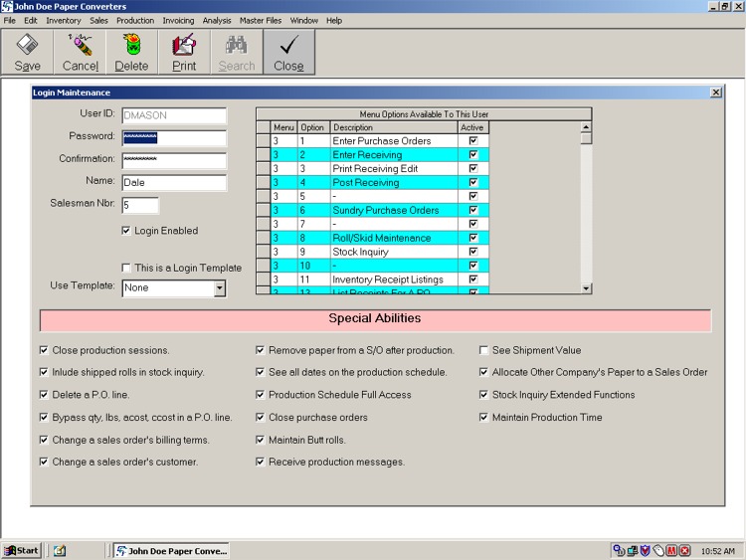Click the 10:52 AM taskbar clock
Viewport: 746px width, 560px height.
tap(717, 551)
